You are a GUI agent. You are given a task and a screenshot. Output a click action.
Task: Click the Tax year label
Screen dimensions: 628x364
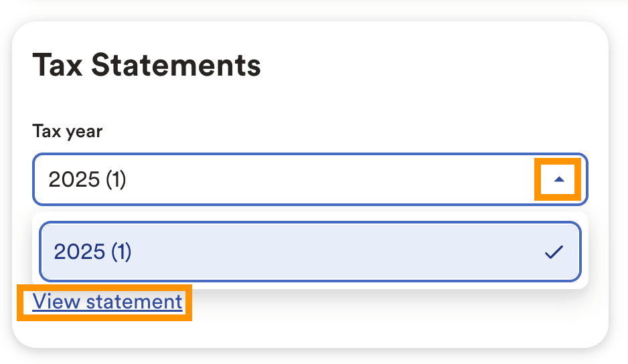pos(67,131)
